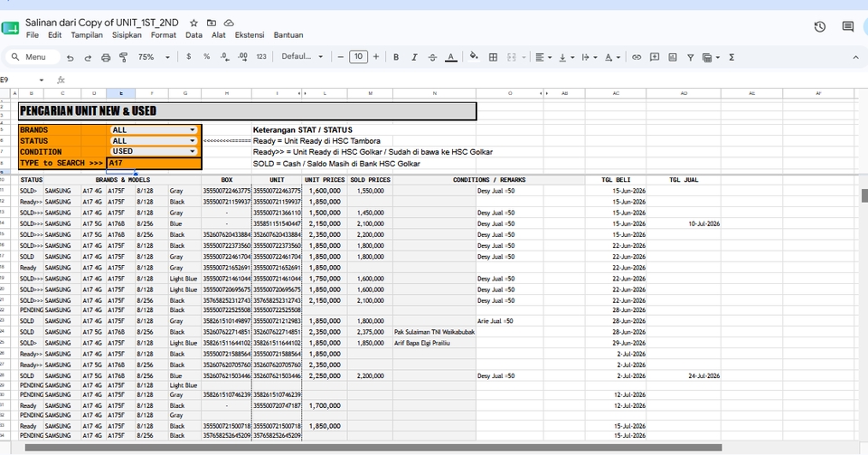Increase decimal places icon
868x455 pixels.
click(242, 56)
